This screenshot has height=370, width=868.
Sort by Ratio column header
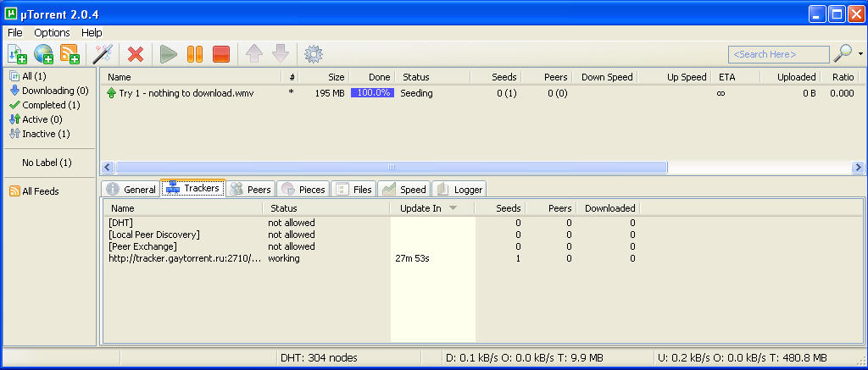coord(843,77)
